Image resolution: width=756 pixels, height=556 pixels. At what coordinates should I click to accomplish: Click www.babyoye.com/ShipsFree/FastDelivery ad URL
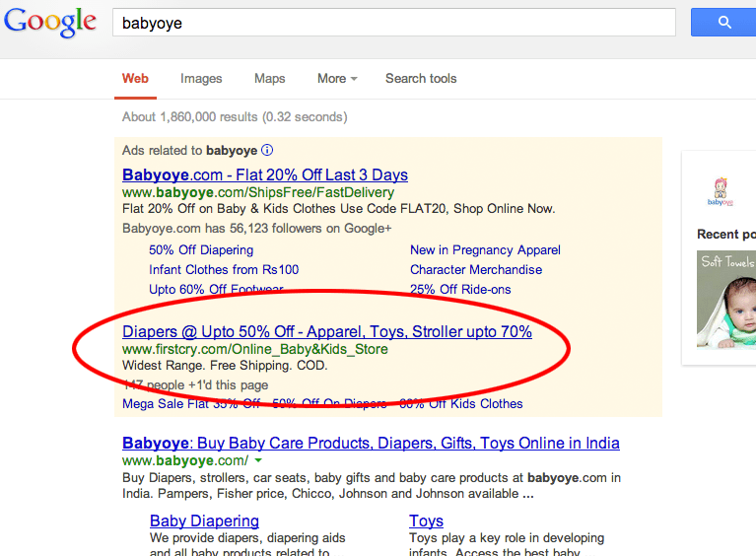258,192
